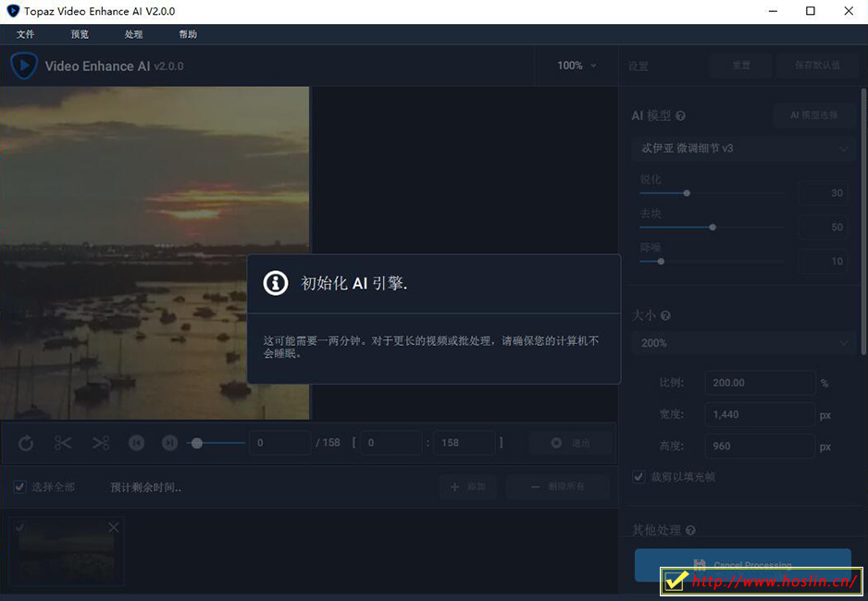The width and height of the screenshot is (868, 601).
Task: Open the 预览 menu
Action: click(80, 34)
